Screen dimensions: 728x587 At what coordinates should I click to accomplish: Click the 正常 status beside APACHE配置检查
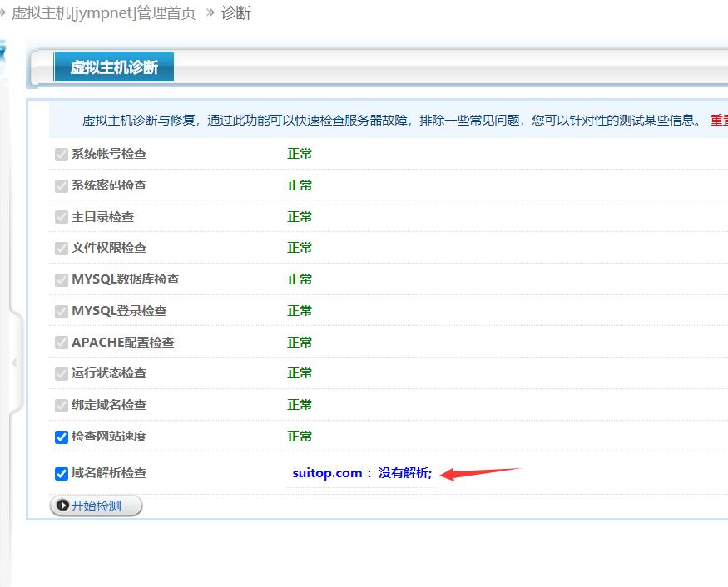(x=300, y=342)
